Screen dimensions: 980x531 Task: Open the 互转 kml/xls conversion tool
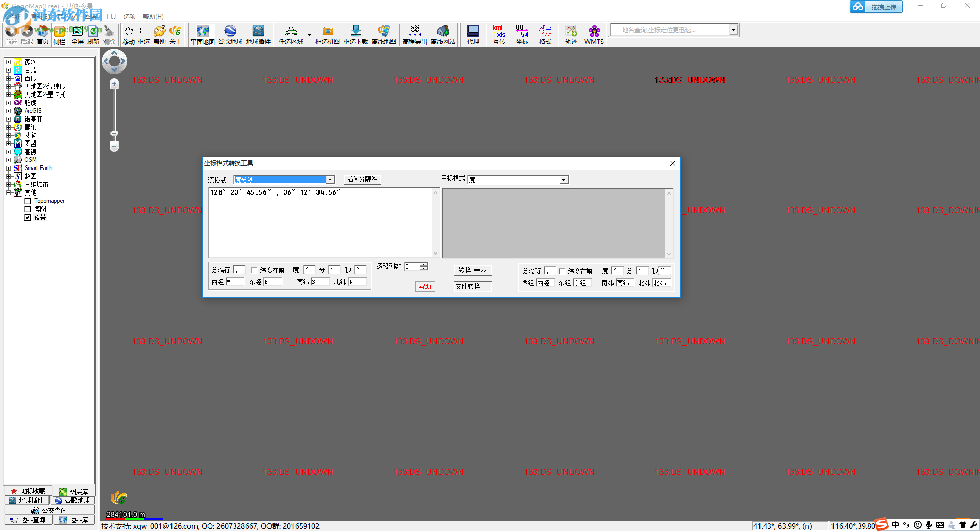coord(499,35)
